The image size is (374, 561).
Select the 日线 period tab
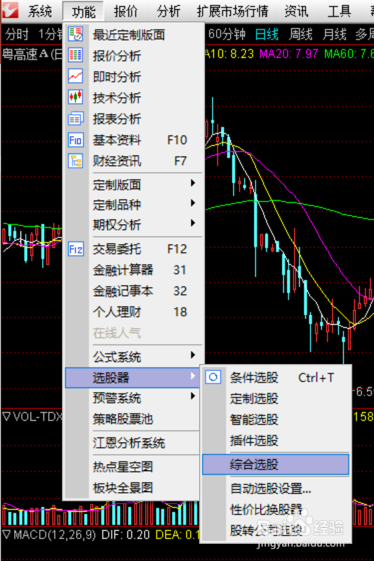click(x=267, y=34)
